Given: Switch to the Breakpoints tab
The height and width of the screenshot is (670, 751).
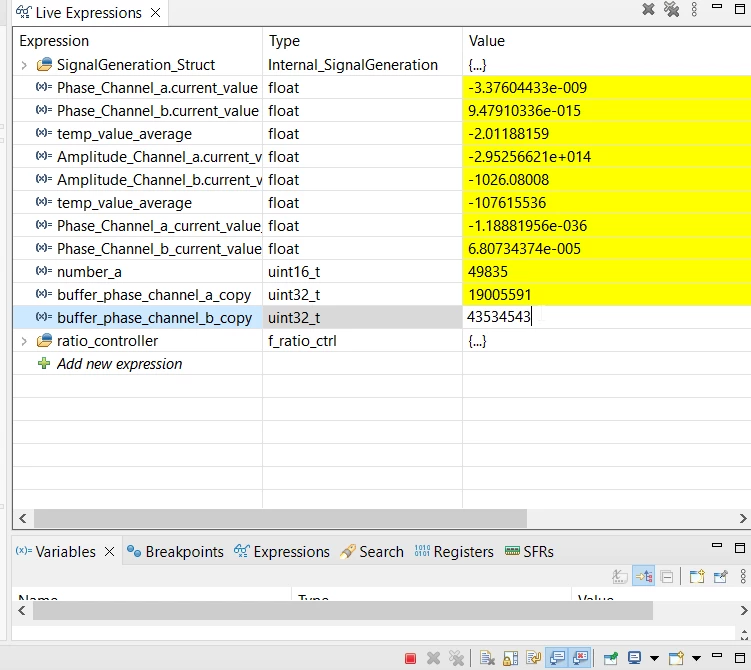Looking at the screenshot, I should [175, 552].
